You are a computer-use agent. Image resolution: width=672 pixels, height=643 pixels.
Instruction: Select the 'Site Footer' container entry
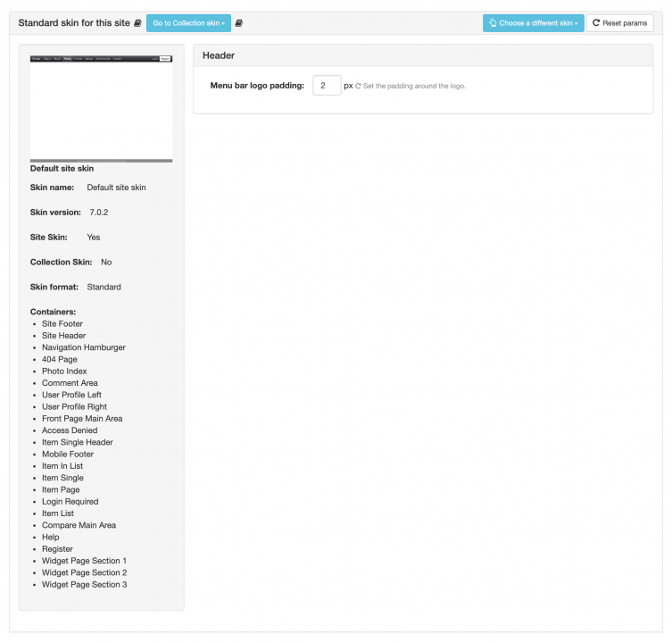point(62,324)
